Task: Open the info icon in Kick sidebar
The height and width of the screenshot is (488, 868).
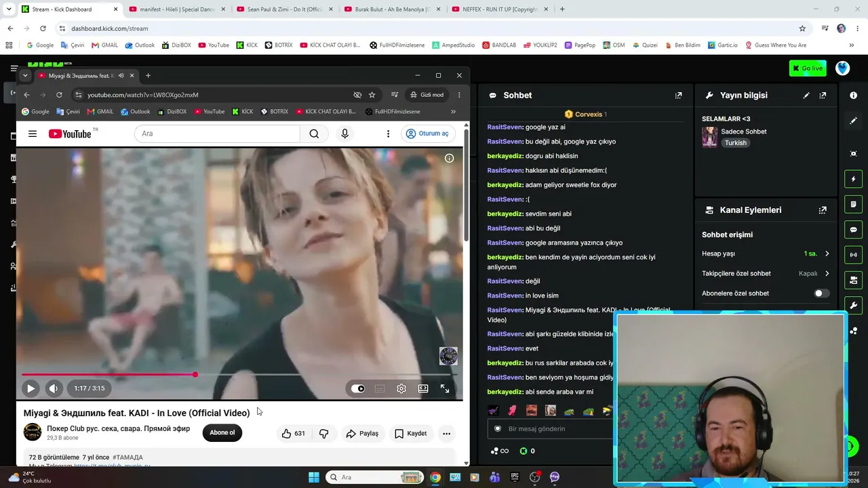Action: 853,96
